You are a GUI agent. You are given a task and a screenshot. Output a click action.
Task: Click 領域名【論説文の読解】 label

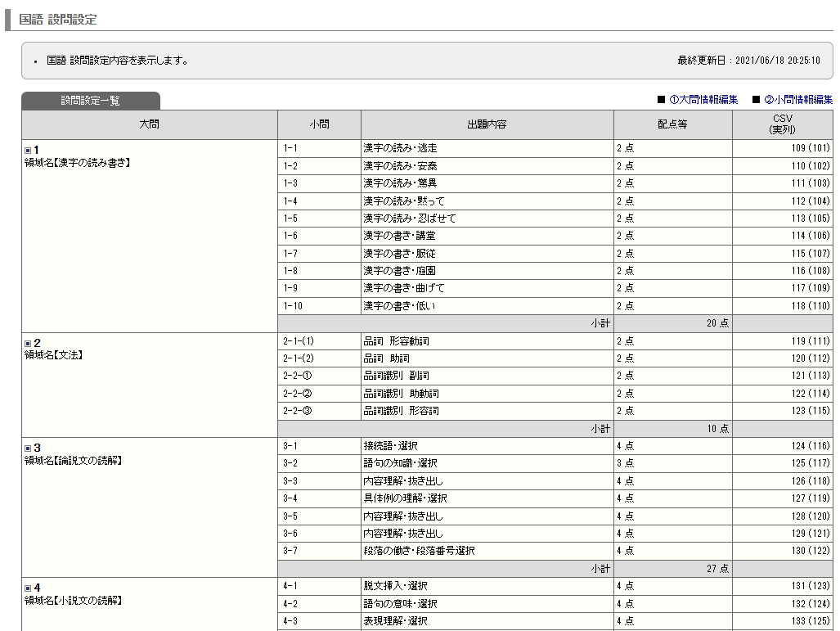73,461
